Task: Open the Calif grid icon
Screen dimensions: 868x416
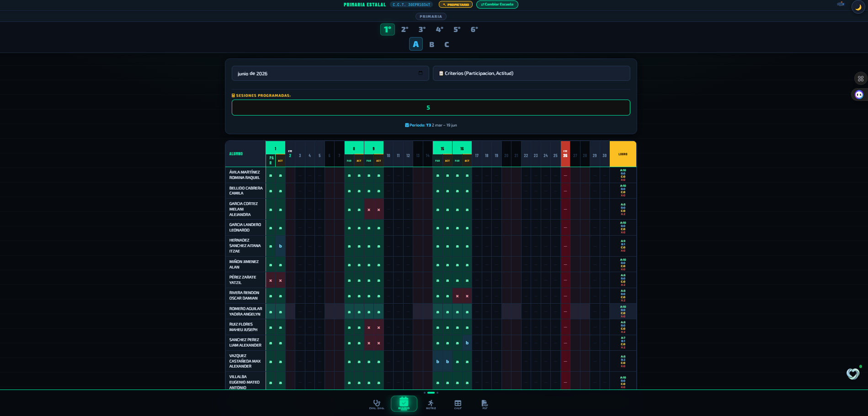Action: click(x=458, y=404)
